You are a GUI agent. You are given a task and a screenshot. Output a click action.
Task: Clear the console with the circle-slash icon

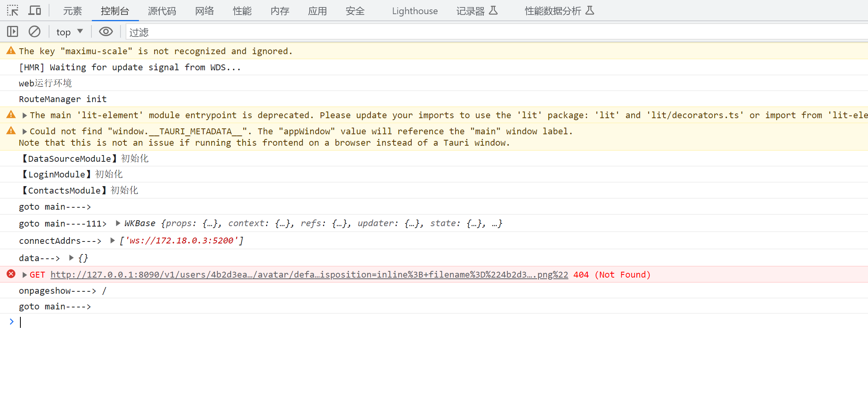35,31
